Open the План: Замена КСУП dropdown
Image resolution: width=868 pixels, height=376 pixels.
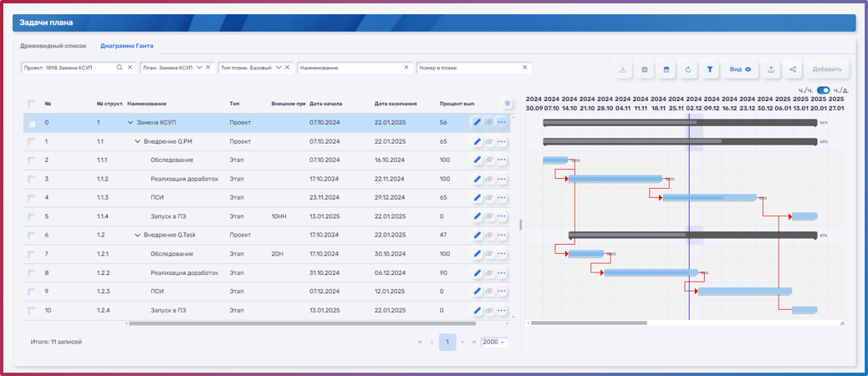199,68
